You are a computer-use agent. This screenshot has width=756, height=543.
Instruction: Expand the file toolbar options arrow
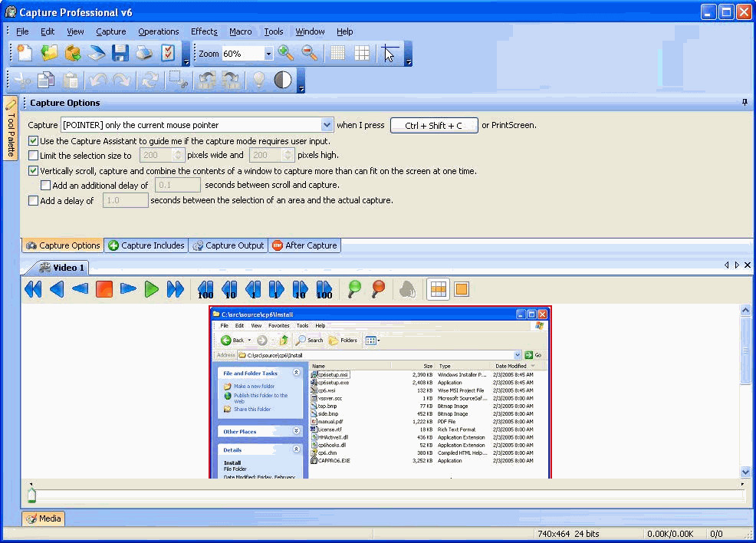pyautogui.click(x=186, y=53)
